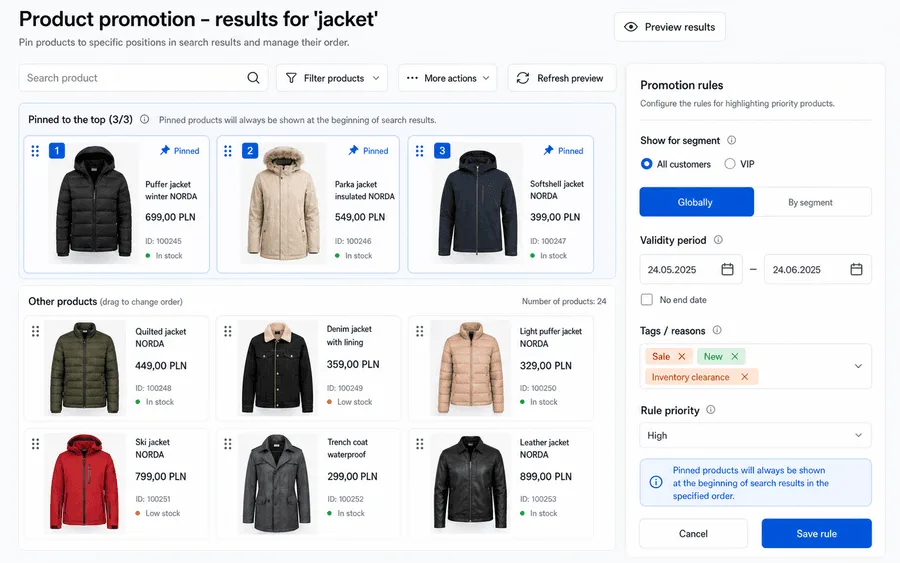Open end date calendar picker icon
This screenshot has height=563, width=900.
pyautogui.click(x=856, y=269)
